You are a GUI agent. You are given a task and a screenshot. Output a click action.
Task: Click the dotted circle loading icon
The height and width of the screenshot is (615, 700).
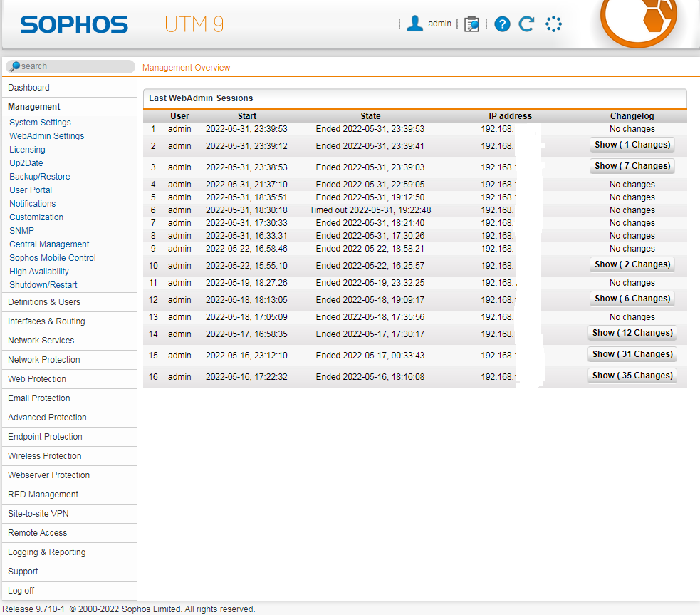click(553, 24)
